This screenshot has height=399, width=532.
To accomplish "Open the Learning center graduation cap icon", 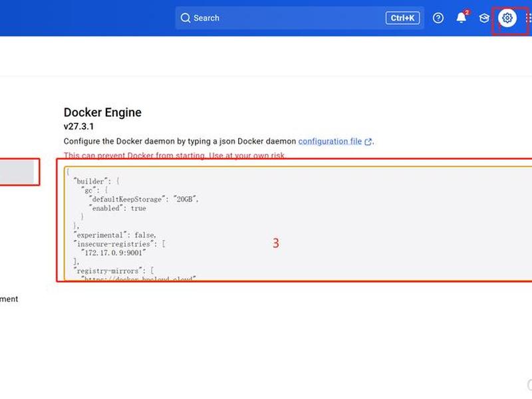I will click(484, 18).
